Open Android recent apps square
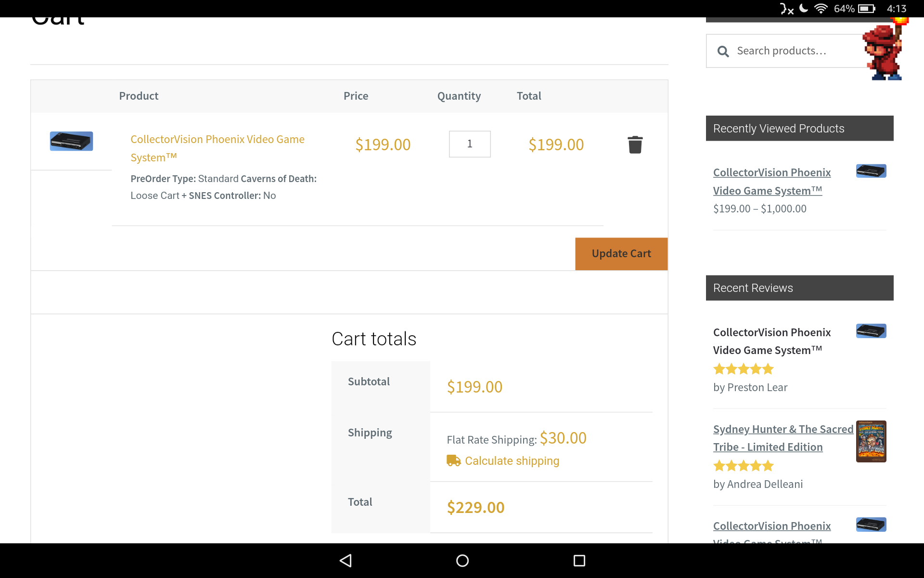 pyautogui.click(x=579, y=561)
